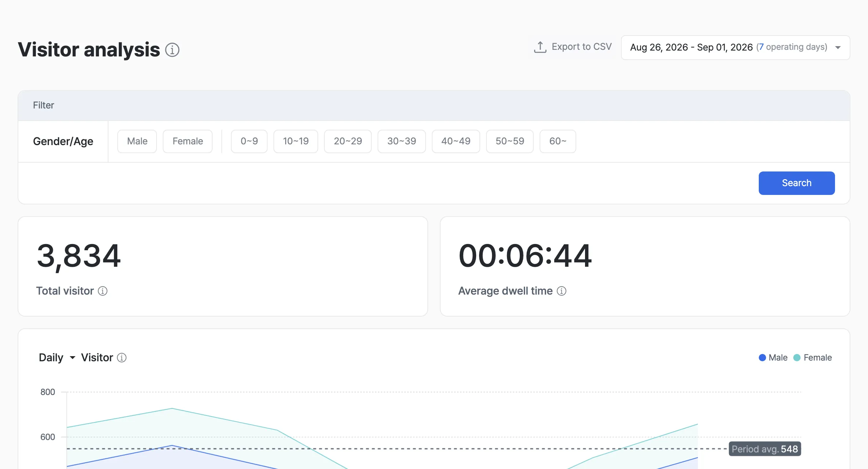Screen dimensions: 868x469
Task: Click the 3,834 total visitor value
Action: [79, 256]
